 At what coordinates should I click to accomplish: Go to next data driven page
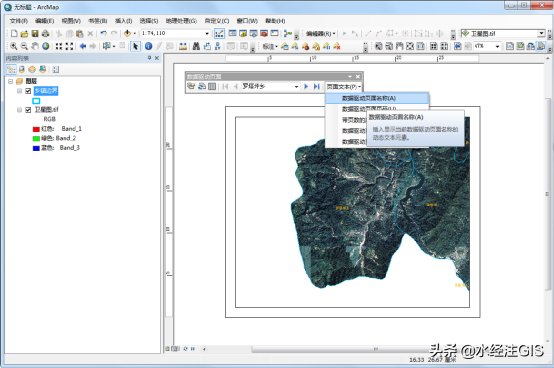click(x=306, y=86)
